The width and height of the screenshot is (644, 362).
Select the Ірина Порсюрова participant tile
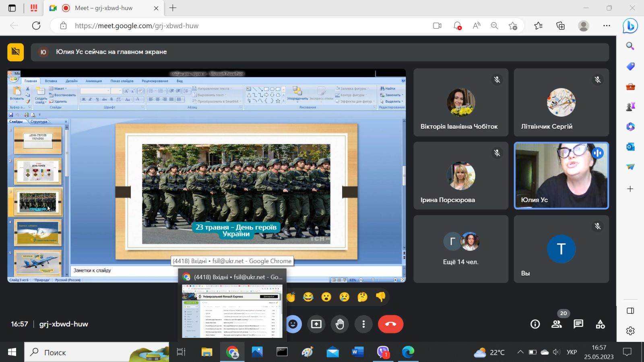(x=461, y=176)
